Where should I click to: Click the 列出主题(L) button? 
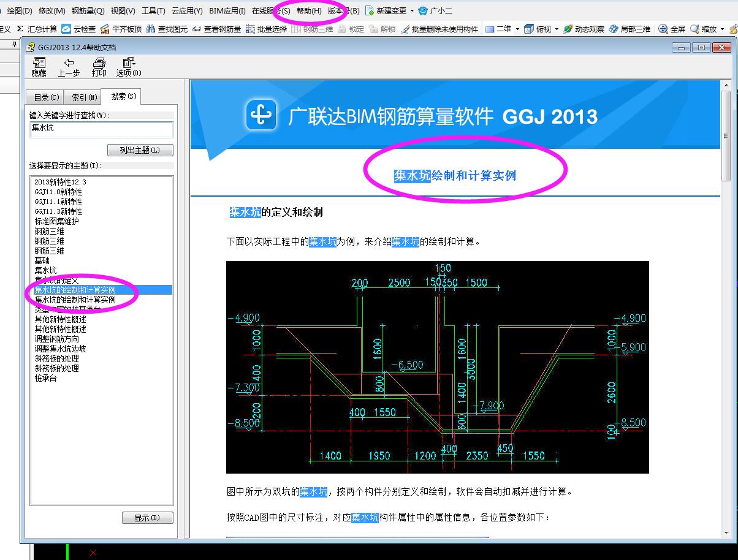140,150
